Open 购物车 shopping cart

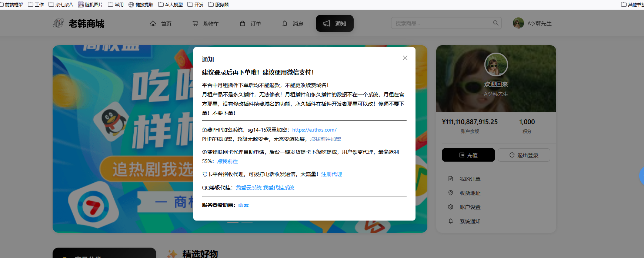click(206, 23)
